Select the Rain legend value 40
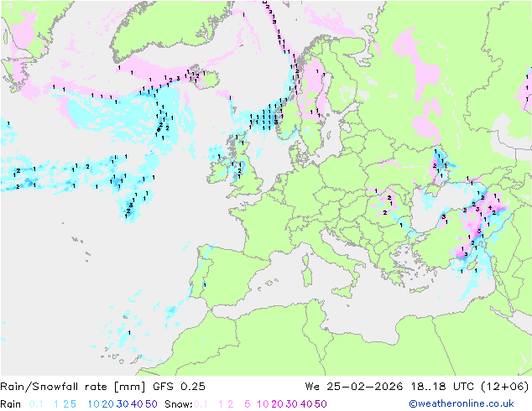The width and height of the screenshot is (532, 411). tap(137, 404)
